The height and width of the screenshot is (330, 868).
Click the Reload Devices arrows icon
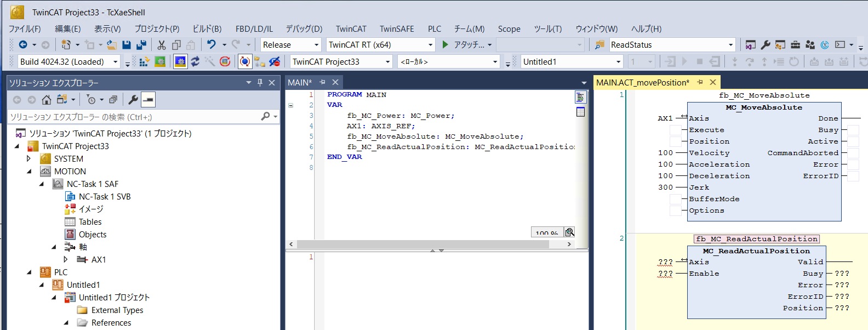[195, 62]
